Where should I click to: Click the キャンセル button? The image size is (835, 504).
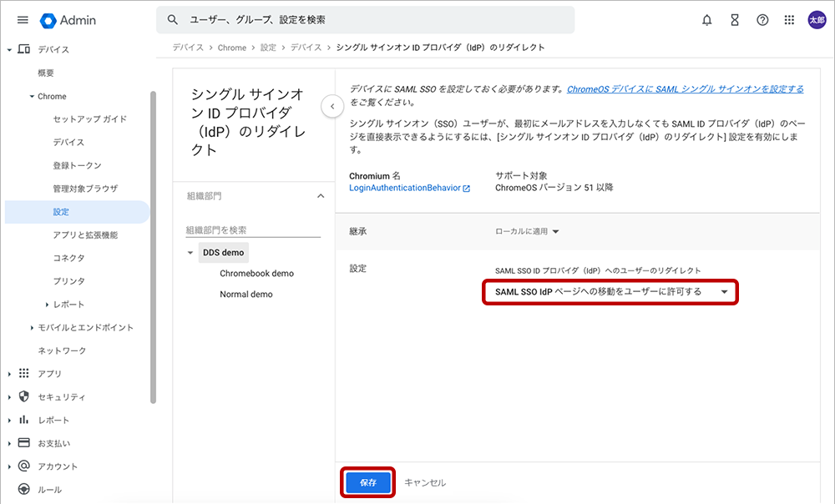[425, 482]
